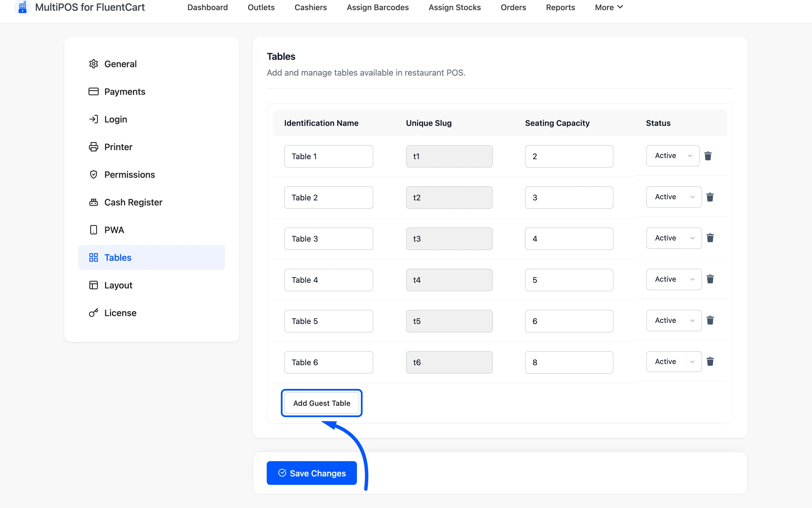This screenshot has height=508, width=812.
Task: Expand the More menu in top navigation
Action: pyautogui.click(x=609, y=7)
